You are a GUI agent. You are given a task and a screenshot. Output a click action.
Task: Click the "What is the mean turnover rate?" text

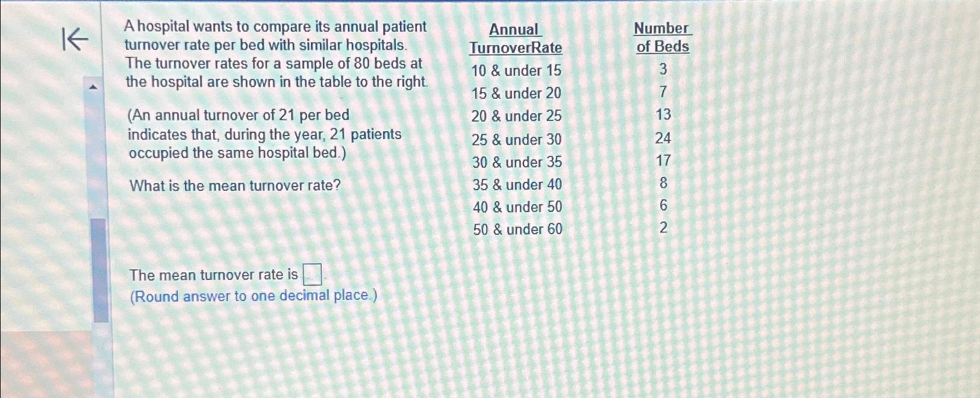(235, 185)
